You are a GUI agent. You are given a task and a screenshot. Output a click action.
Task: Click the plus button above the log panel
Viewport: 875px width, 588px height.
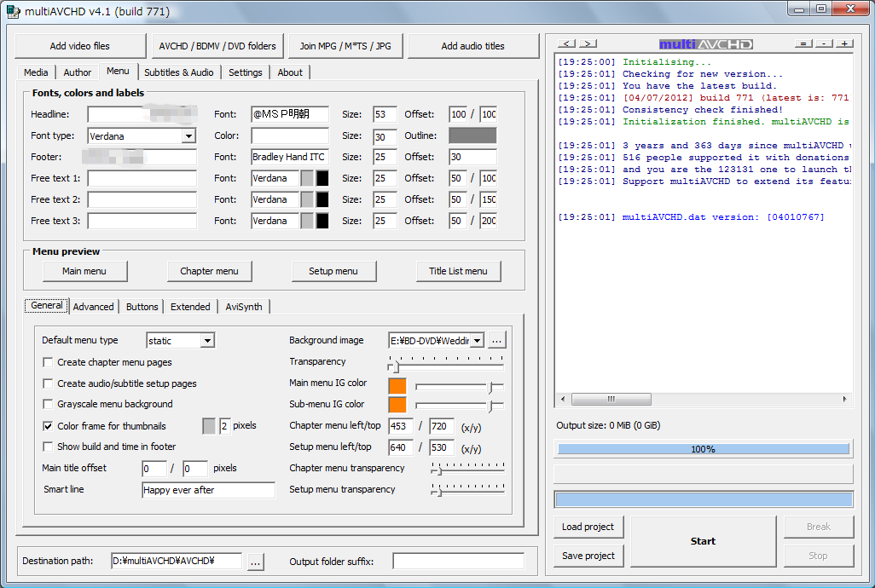coord(845,43)
